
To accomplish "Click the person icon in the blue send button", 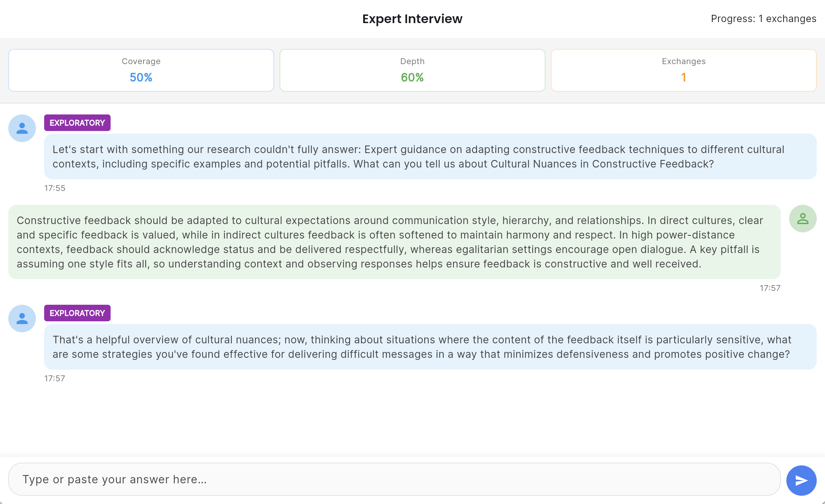I will [x=802, y=480].
